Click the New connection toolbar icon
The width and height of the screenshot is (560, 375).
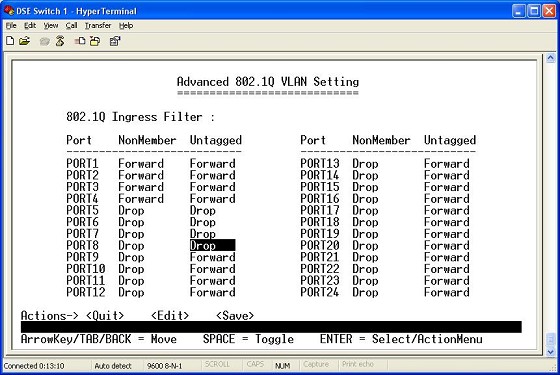point(10,41)
